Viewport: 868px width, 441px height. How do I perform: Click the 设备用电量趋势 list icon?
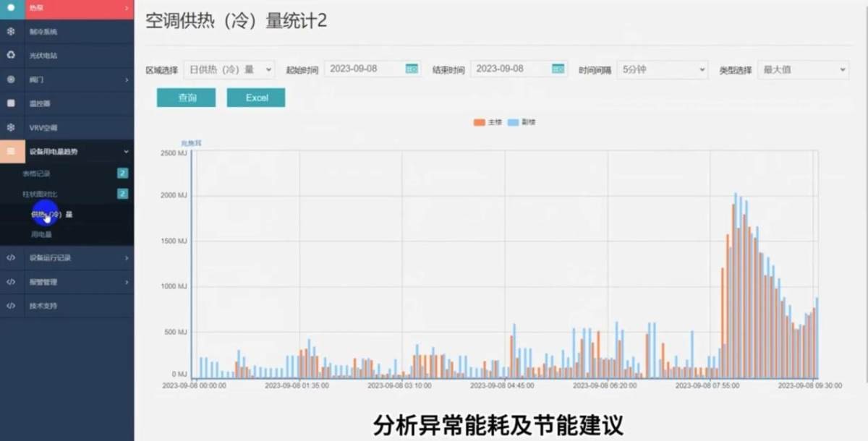pyautogui.click(x=11, y=151)
